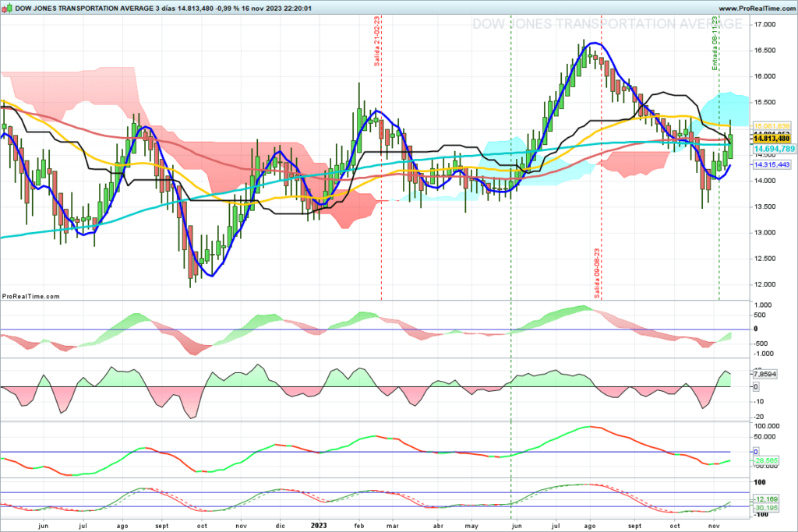
Task: Click the 14.000 price axis label
Action: point(765,181)
